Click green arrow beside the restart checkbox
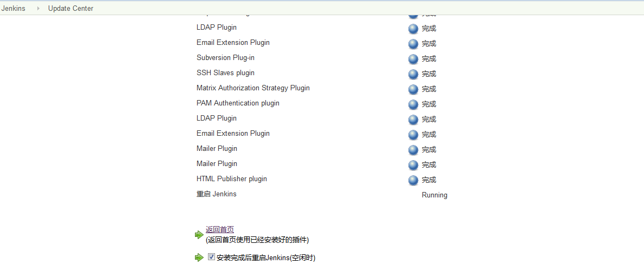The height and width of the screenshot is (271, 644). [x=199, y=257]
